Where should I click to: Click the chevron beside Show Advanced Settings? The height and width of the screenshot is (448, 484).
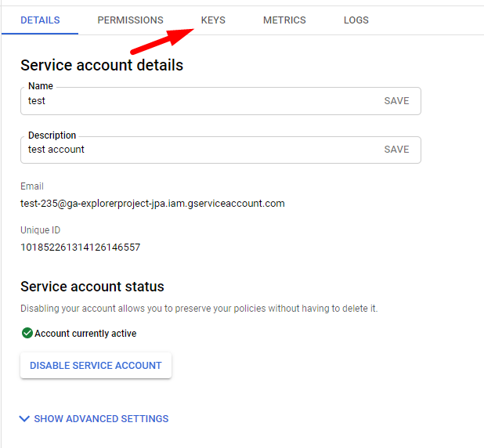point(24,419)
